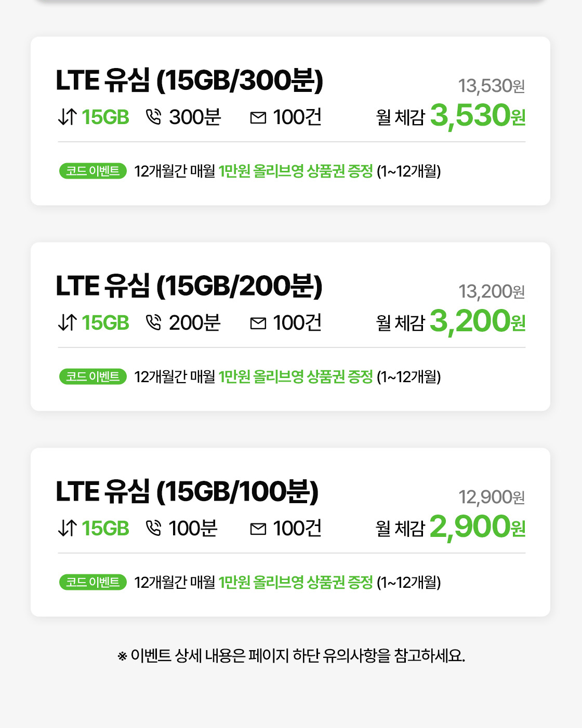Click phone icon next to 100분

point(154,529)
